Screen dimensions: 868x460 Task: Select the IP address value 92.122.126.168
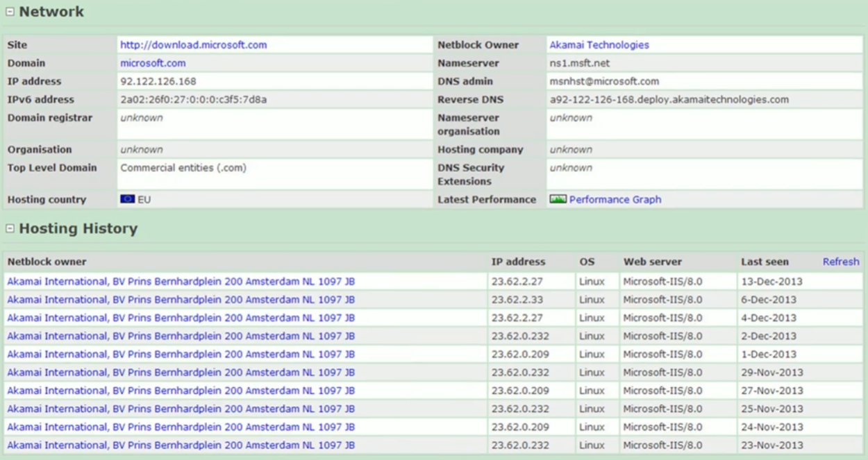tap(158, 81)
